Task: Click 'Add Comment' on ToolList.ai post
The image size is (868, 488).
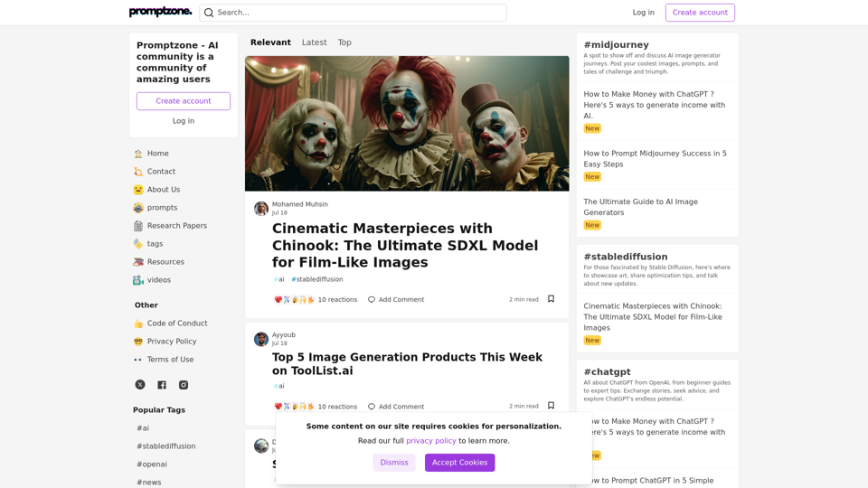Action: 401,406
